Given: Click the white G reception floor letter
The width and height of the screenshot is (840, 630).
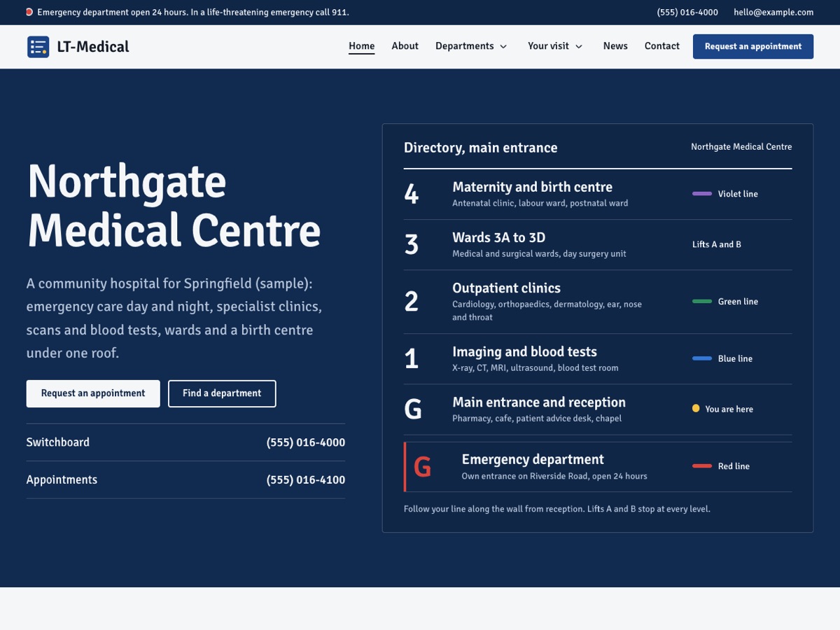Looking at the screenshot, I should tap(413, 409).
